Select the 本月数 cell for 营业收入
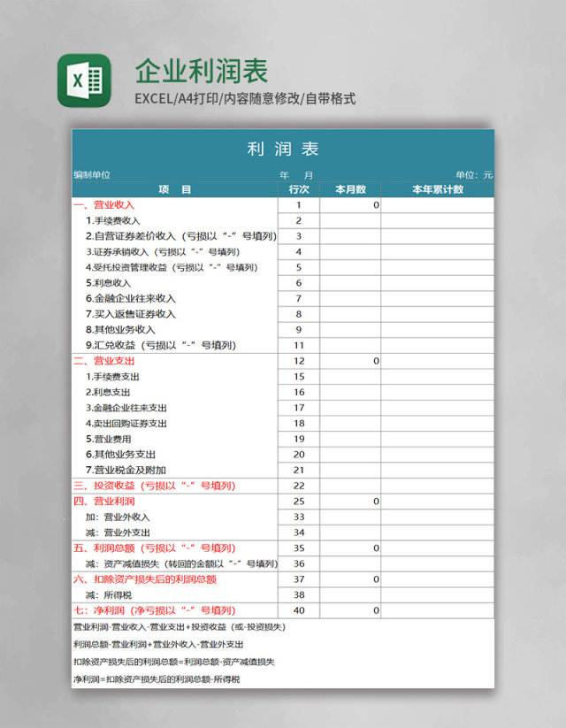The width and height of the screenshot is (566, 728). pos(350,204)
